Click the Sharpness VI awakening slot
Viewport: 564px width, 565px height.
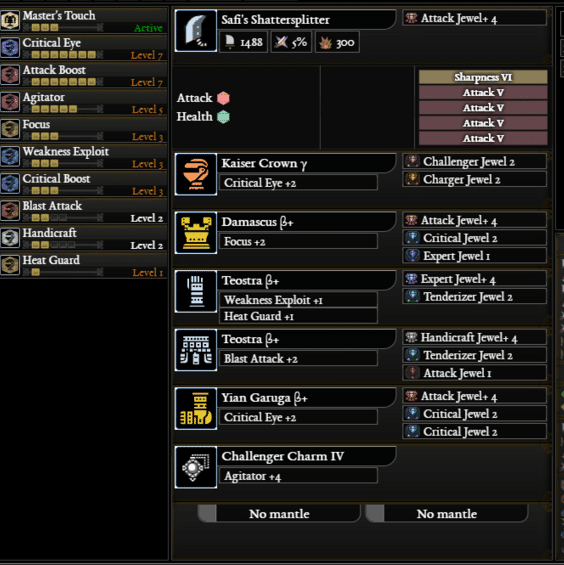click(483, 77)
